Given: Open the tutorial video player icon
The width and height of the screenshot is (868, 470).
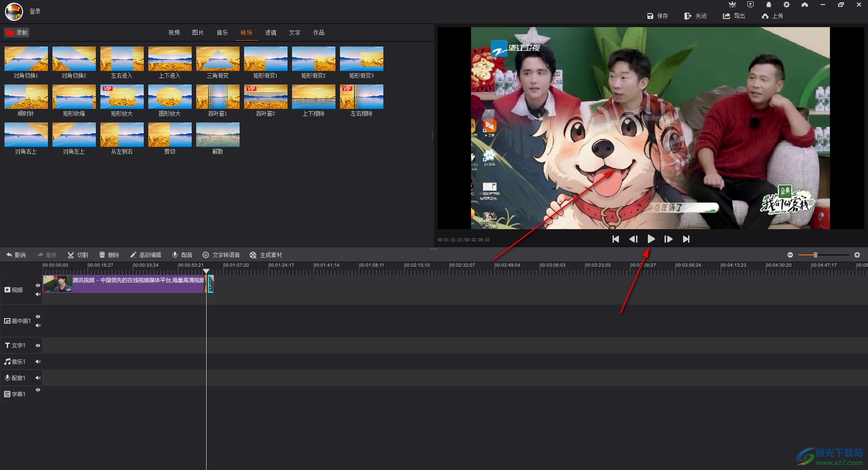Looking at the screenshot, I should pos(750,5).
